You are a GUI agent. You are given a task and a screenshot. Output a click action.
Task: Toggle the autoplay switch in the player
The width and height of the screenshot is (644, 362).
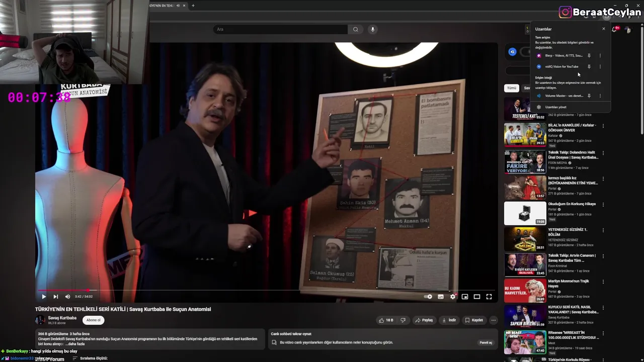pyautogui.click(x=428, y=297)
